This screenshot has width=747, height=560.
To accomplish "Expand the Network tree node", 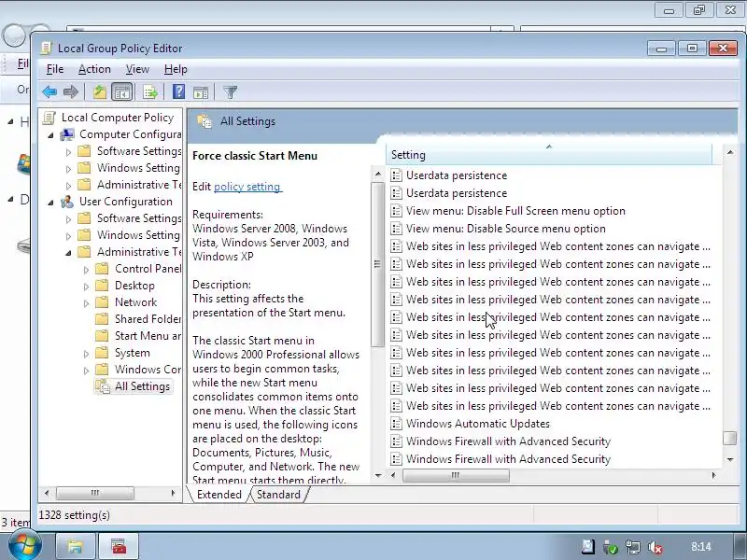I will point(86,302).
